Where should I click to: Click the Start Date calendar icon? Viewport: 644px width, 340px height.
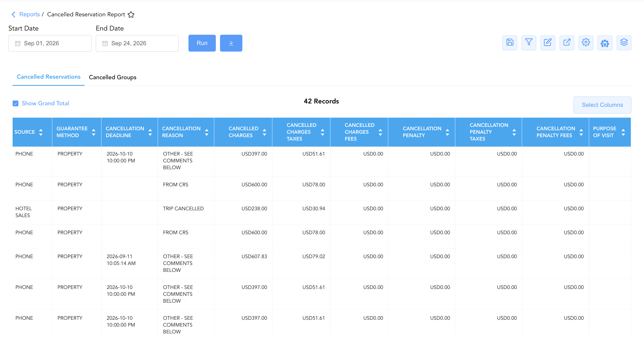pyautogui.click(x=18, y=43)
